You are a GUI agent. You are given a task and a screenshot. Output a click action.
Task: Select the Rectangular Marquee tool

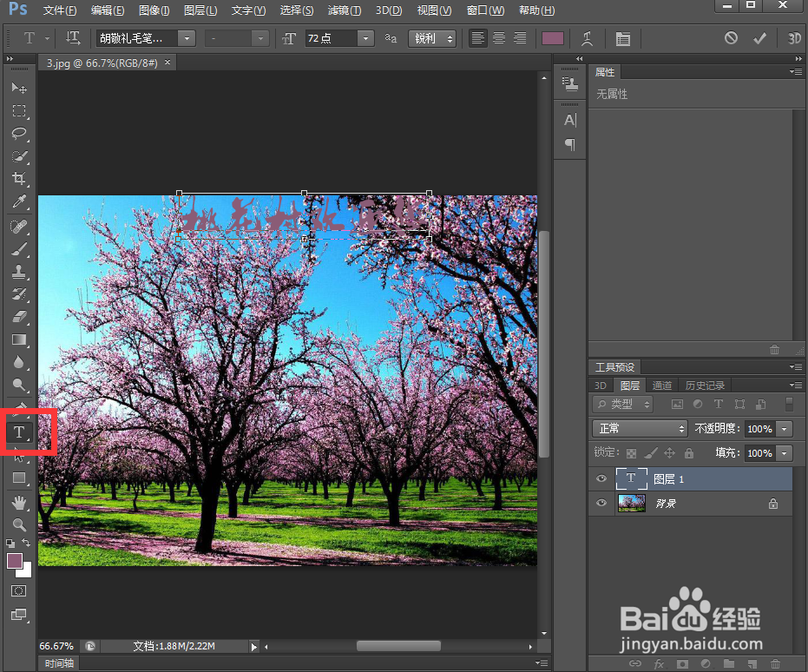tap(19, 111)
